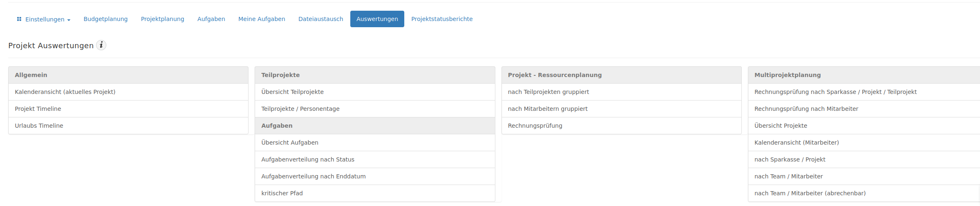Open Aufgabenverteilung nach Status
Image resolution: width=980 pixels, height=206 pixels.
[375, 159]
